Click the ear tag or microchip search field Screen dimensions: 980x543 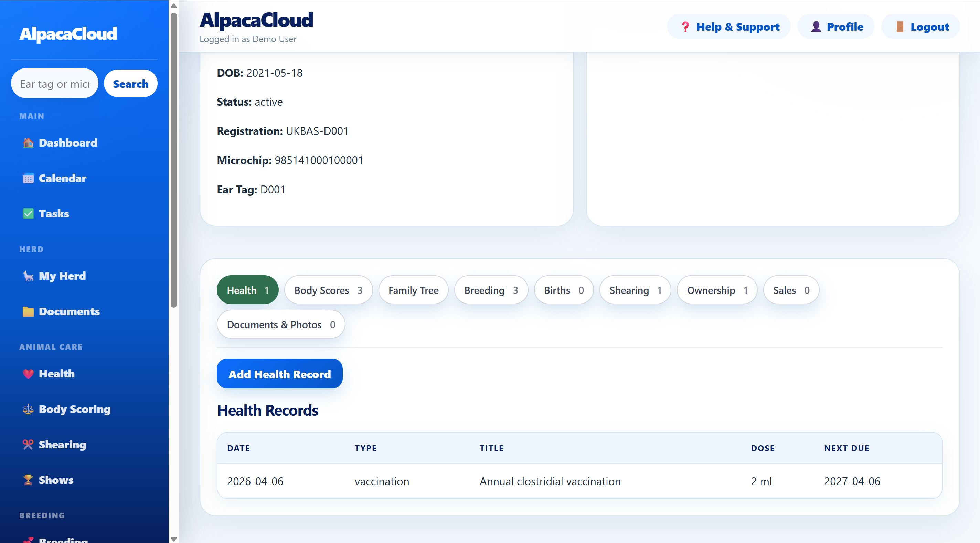(x=55, y=83)
